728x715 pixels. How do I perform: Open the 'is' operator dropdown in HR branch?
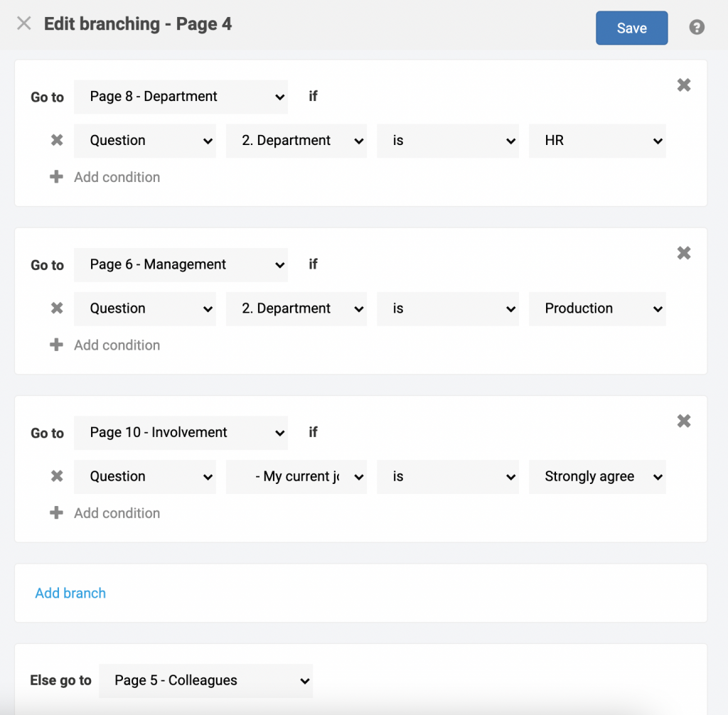(448, 141)
